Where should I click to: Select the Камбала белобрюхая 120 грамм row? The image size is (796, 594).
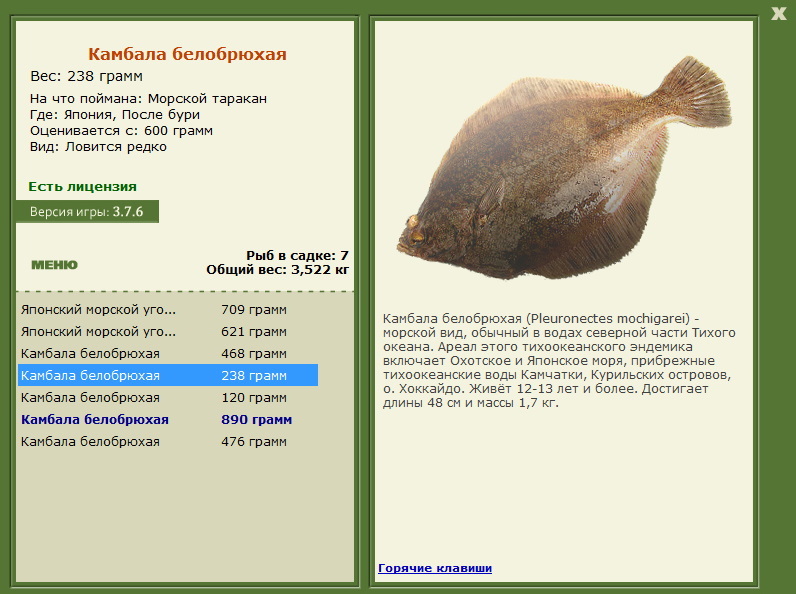(168, 398)
